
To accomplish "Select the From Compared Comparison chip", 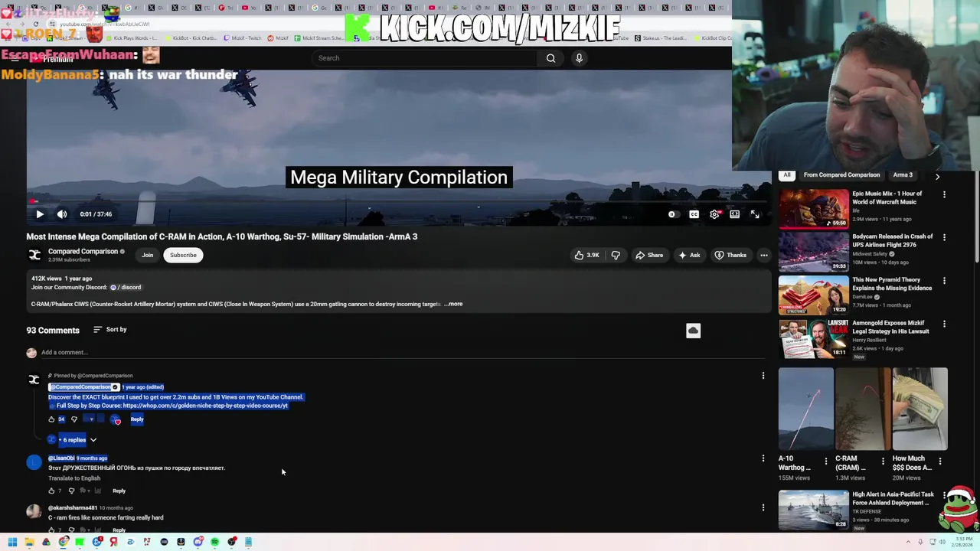I will coord(841,175).
